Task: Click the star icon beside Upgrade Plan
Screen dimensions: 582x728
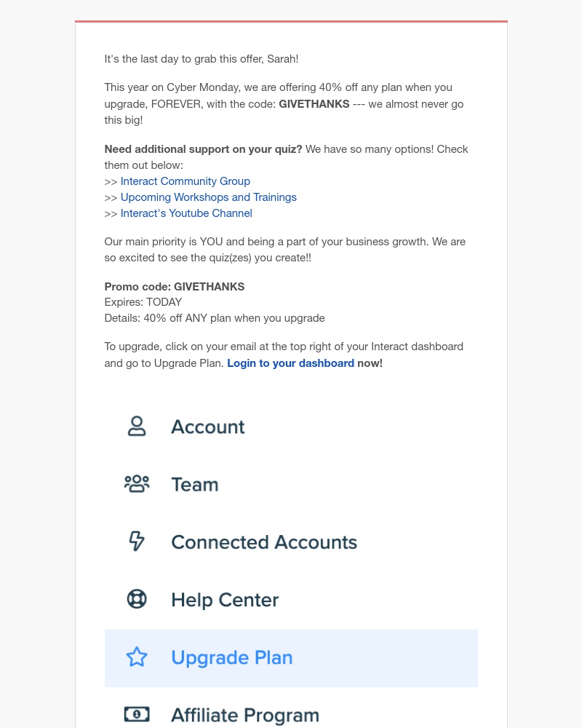Action: pyautogui.click(x=137, y=657)
